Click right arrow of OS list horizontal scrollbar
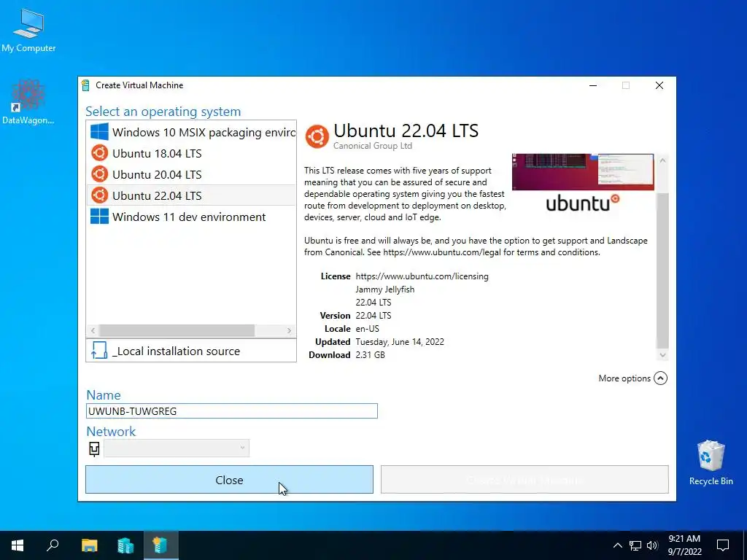The height and width of the screenshot is (560, 747). point(289,330)
